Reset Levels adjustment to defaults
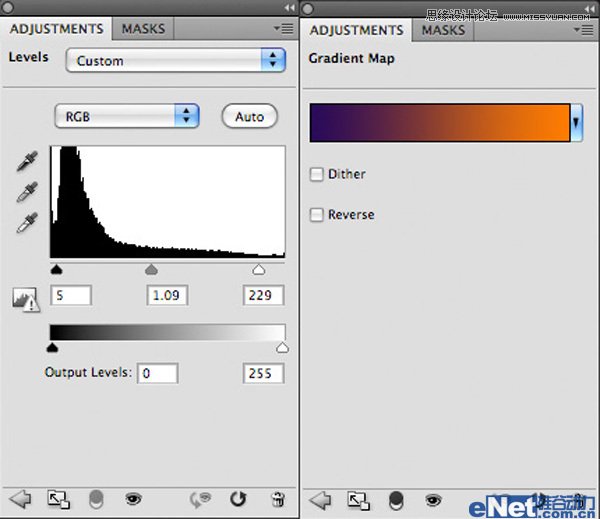The height and width of the screenshot is (519, 600). point(238,499)
